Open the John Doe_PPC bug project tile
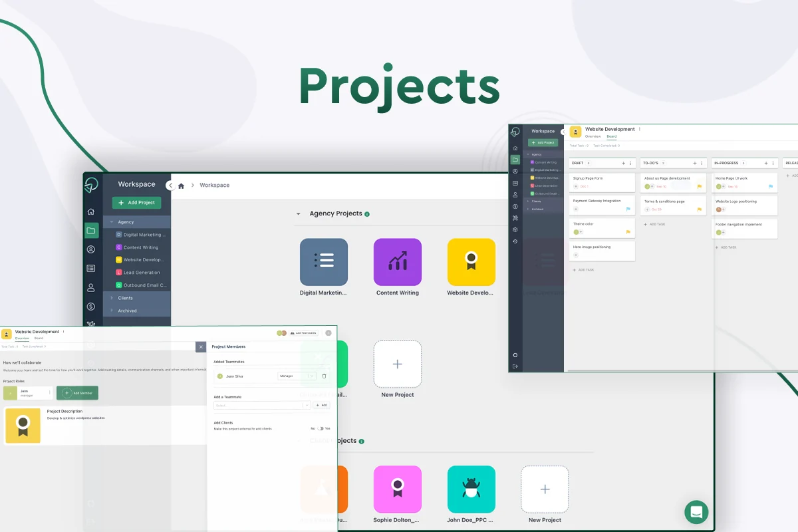This screenshot has height=532, width=798. pyautogui.click(x=471, y=489)
